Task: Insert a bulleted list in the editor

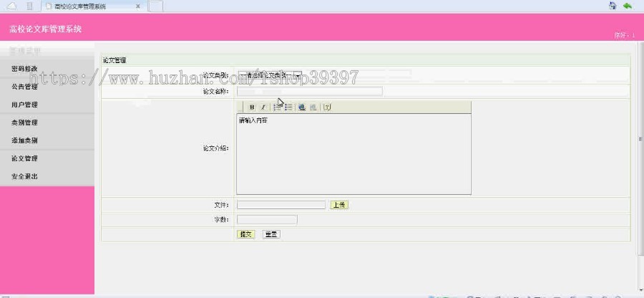Action: click(x=289, y=107)
